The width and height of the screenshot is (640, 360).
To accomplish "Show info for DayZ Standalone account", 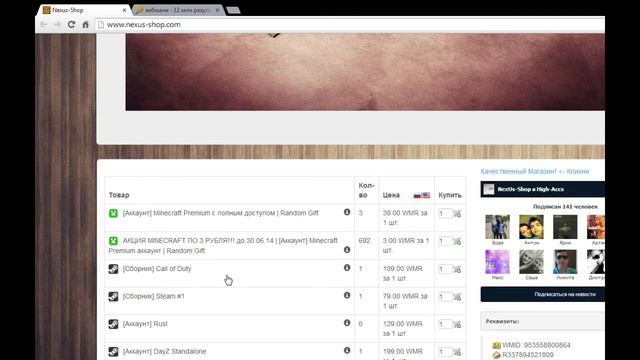I will pyautogui.click(x=347, y=350).
